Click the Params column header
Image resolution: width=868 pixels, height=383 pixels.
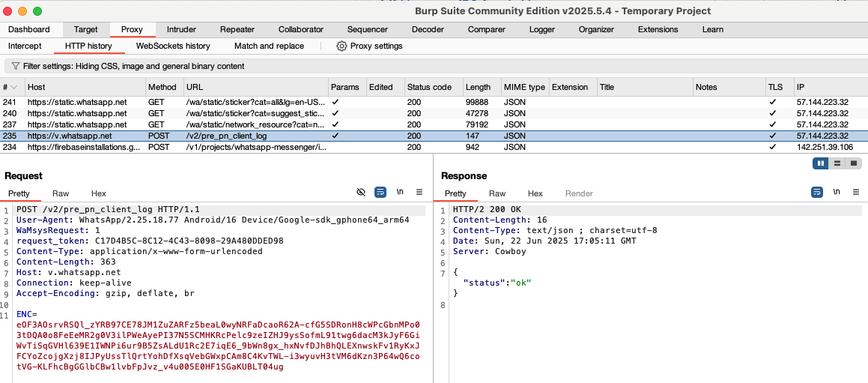coord(347,87)
